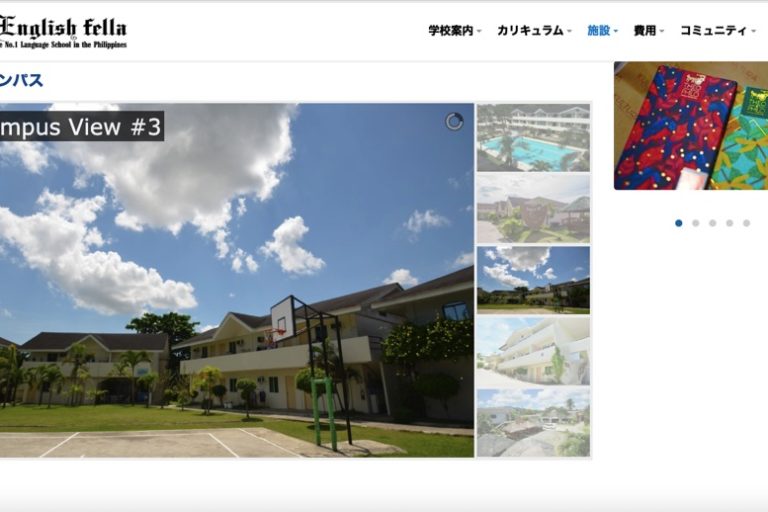768x512 pixels.
Task: Click the main campus view photo
Action: tap(236, 300)
